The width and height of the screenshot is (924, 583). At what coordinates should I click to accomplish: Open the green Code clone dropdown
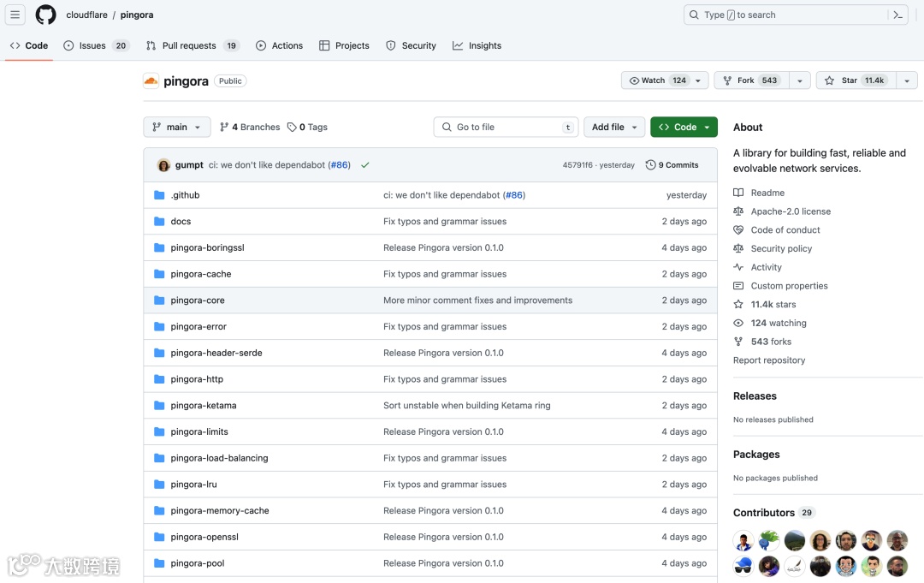click(684, 128)
